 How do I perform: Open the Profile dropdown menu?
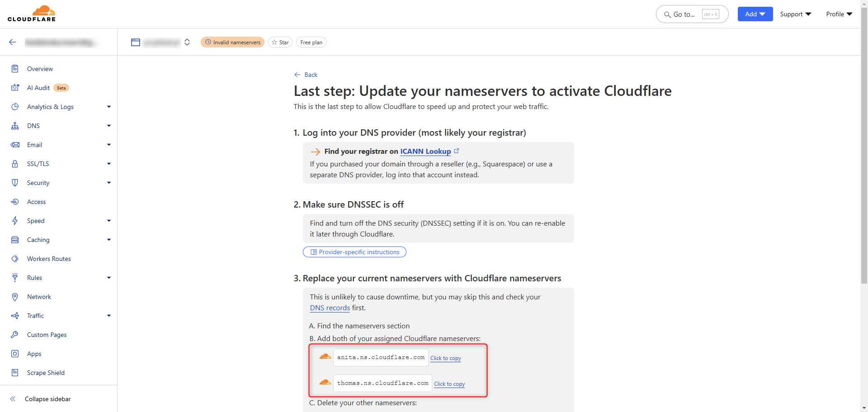click(x=839, y=14)
